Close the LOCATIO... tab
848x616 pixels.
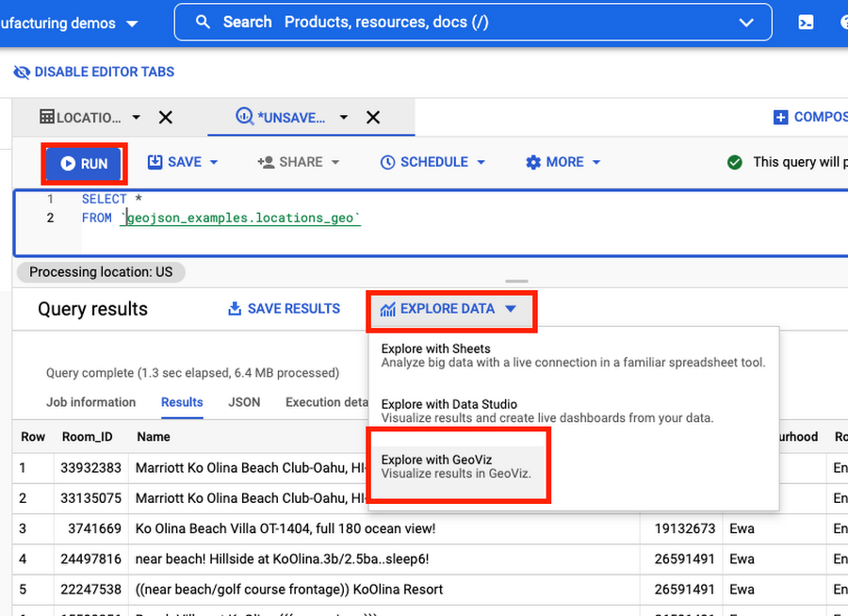[x=166, y=118]
